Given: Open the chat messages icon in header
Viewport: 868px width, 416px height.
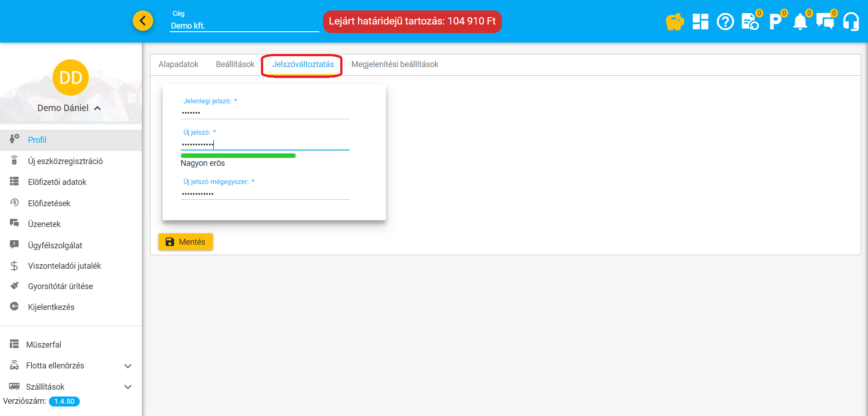Looking at the screenshot, I should click(x=825, y=22).
